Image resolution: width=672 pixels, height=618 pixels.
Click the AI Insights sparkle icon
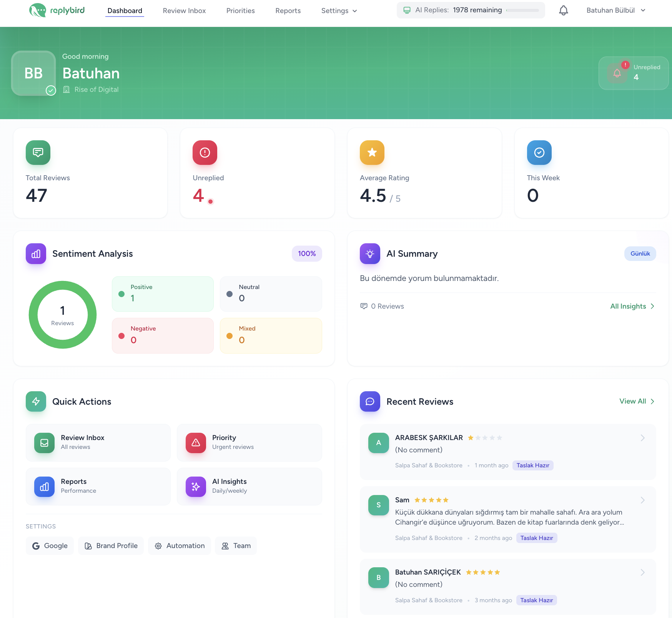(x=195, y=487)
